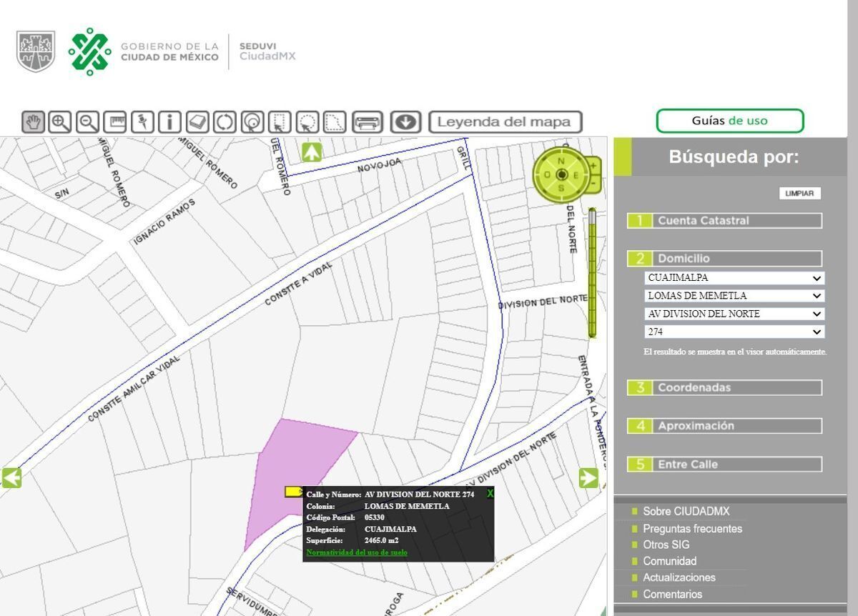
Task: Select the circle selection tool
Action: click(307, 122)
